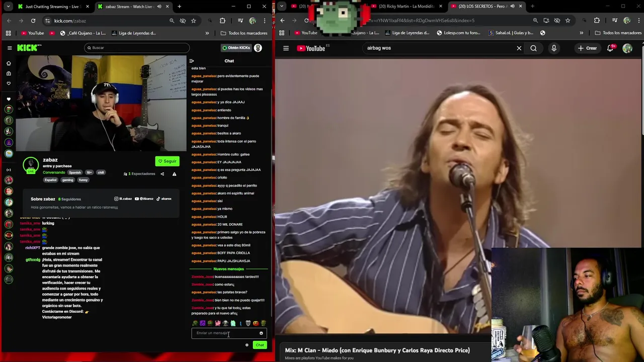644x362 pixels.
Task: Open emoji picker in chat box
Action: tap(261, 333)
